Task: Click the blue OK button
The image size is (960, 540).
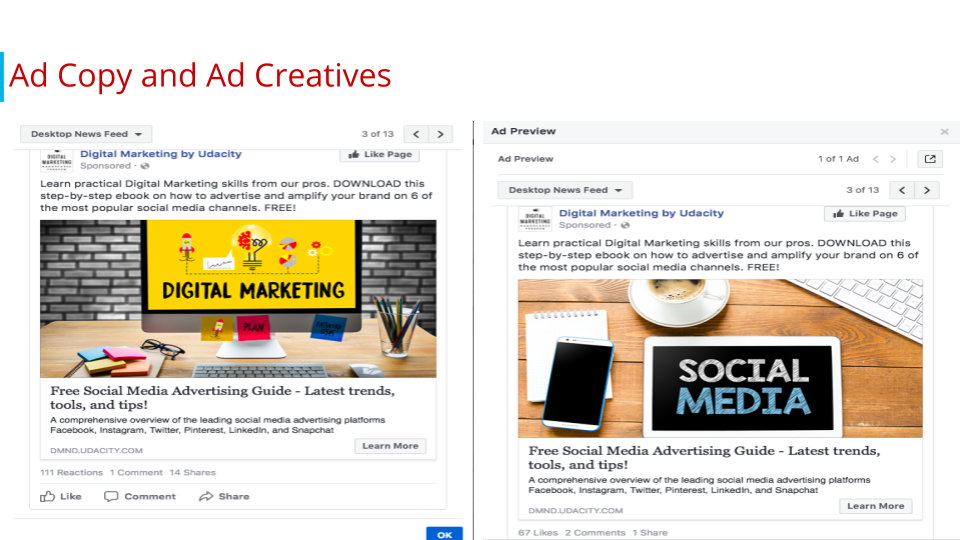Action: tap(444, 534)
